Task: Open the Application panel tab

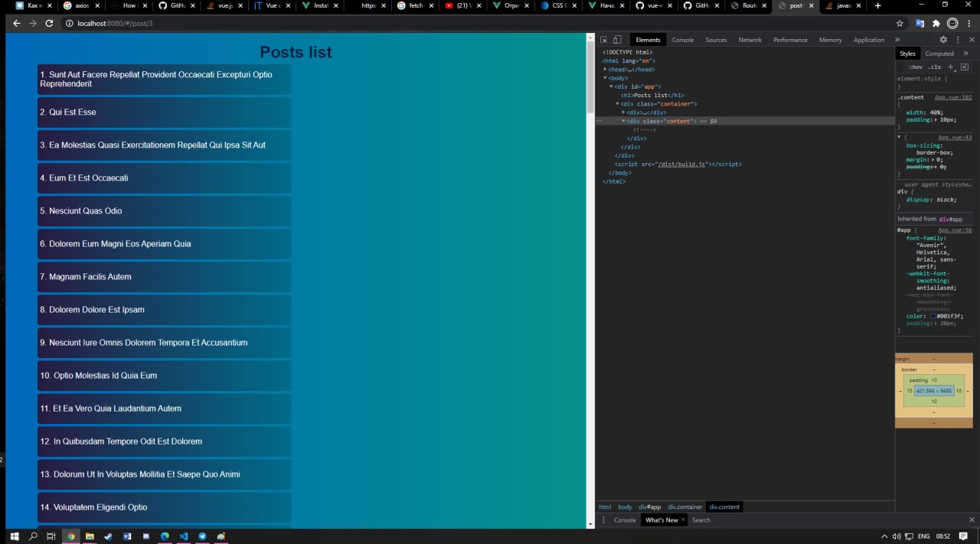Action: (869, 40)
